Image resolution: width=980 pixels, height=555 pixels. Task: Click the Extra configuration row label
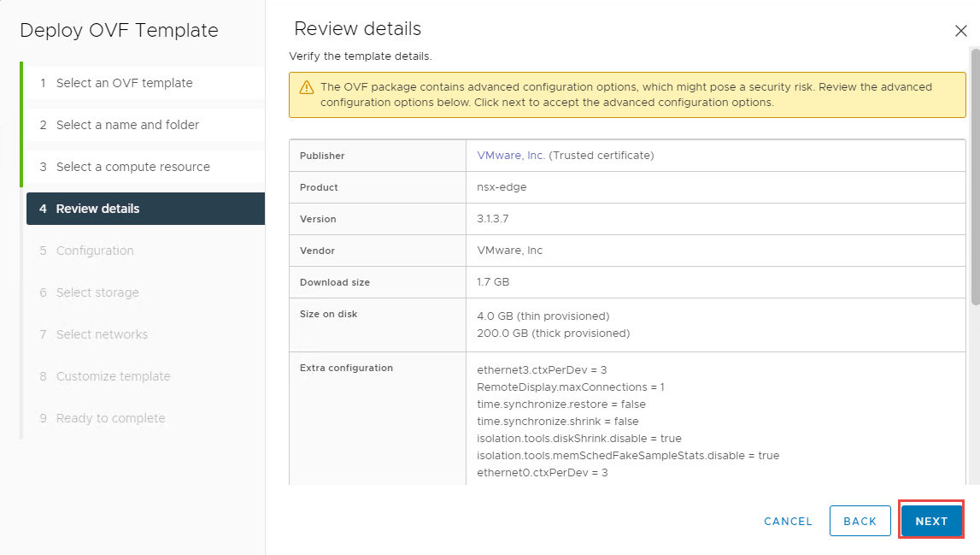(x=346, y=368)
